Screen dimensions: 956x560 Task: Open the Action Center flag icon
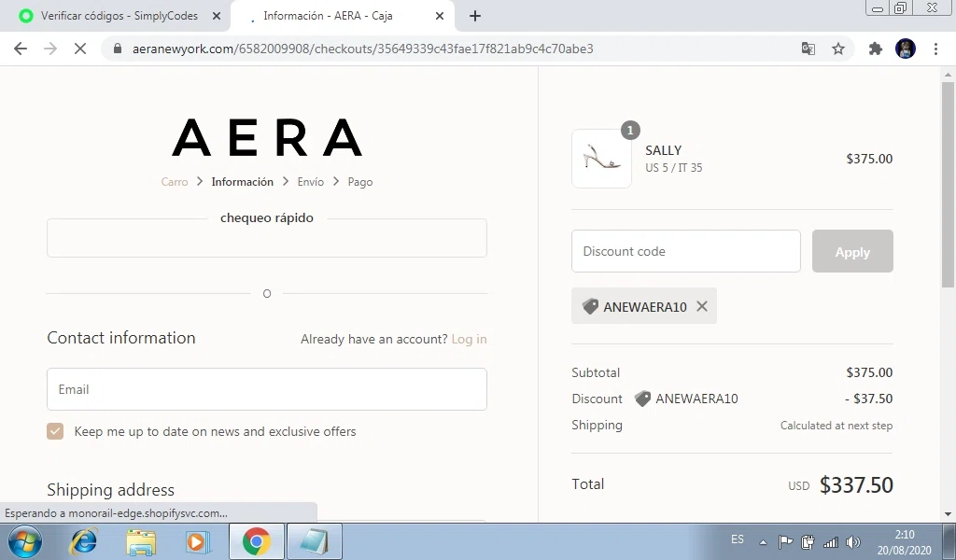pyautogui.click(x=785, y=541)
